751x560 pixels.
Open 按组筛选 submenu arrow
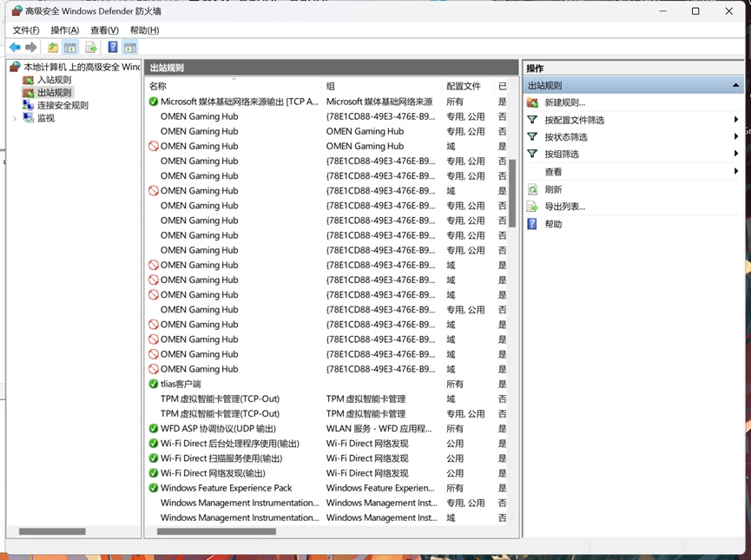pyautogui.click(x=736, y=154)
